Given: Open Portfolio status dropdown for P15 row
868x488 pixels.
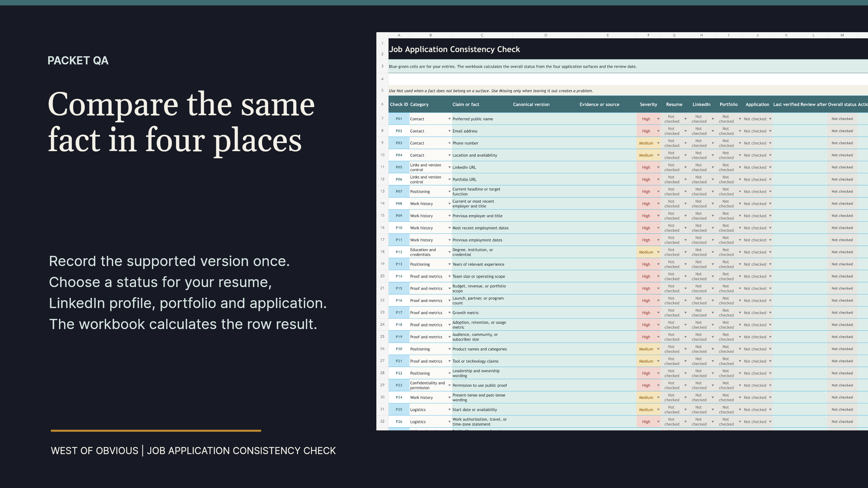Looking at the screenshot, I should click(740, 289).
